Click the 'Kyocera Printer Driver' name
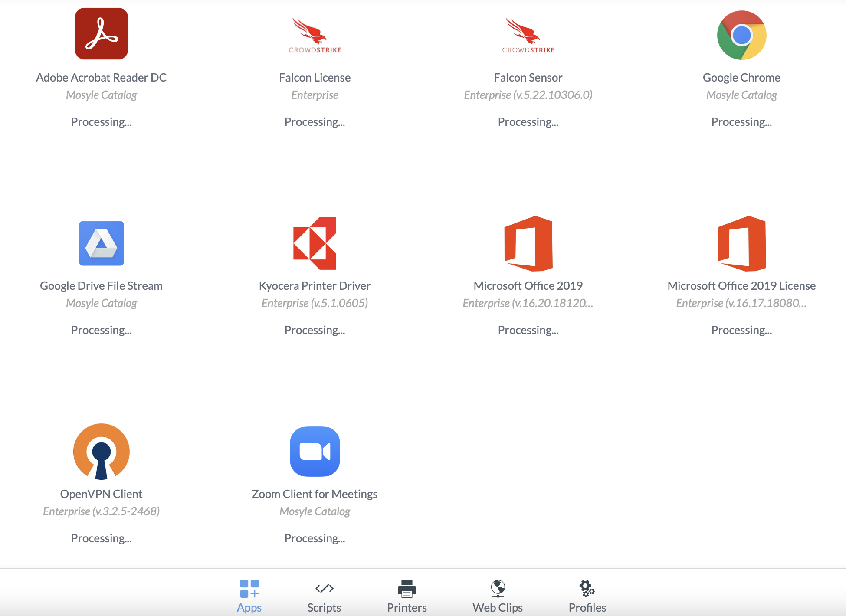Image resolution: width=846 pixels, height=616 pixels. coord(315,286)
